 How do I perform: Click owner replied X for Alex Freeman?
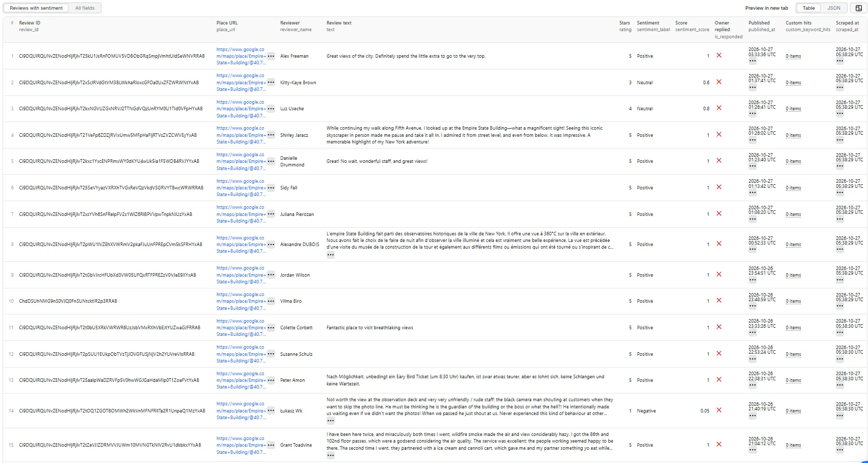coord(719,55)
